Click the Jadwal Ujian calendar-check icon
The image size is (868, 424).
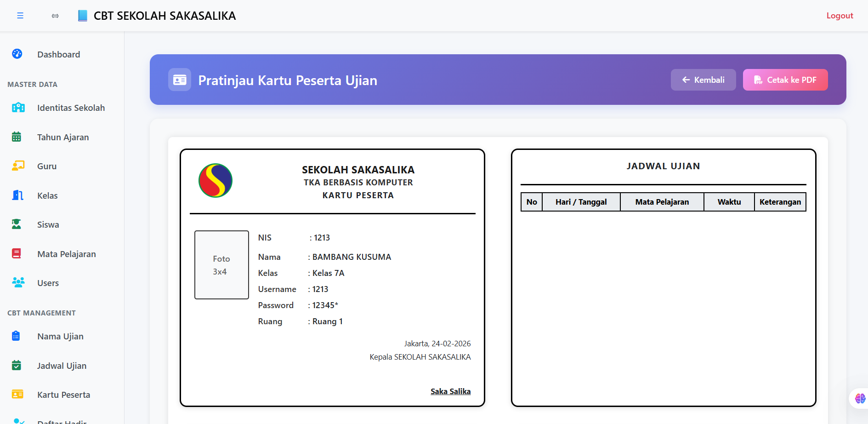click(17, 365)
